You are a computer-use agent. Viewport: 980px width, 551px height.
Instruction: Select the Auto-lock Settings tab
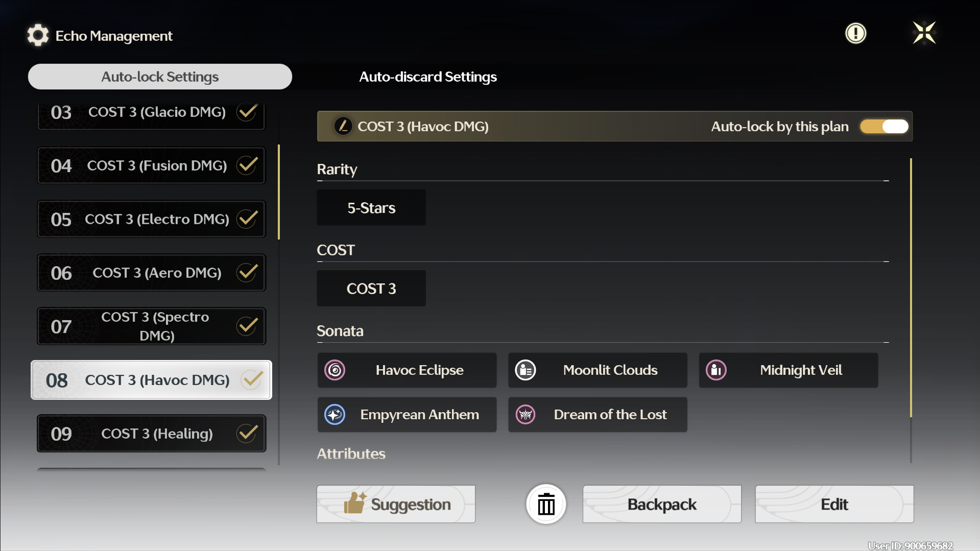coord(160,77)
